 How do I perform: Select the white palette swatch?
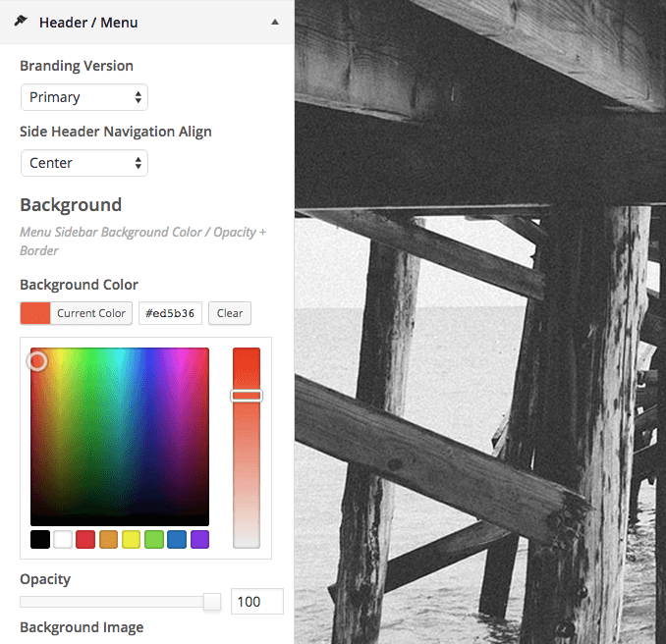click(63, 540)
